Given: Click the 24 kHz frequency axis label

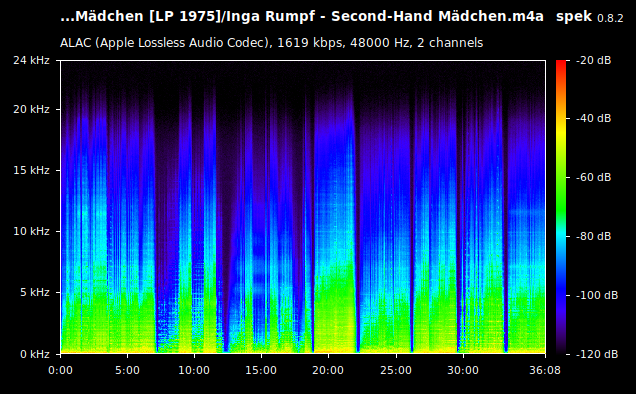Looking at the screenshot, I should click(x=31, y=60).
